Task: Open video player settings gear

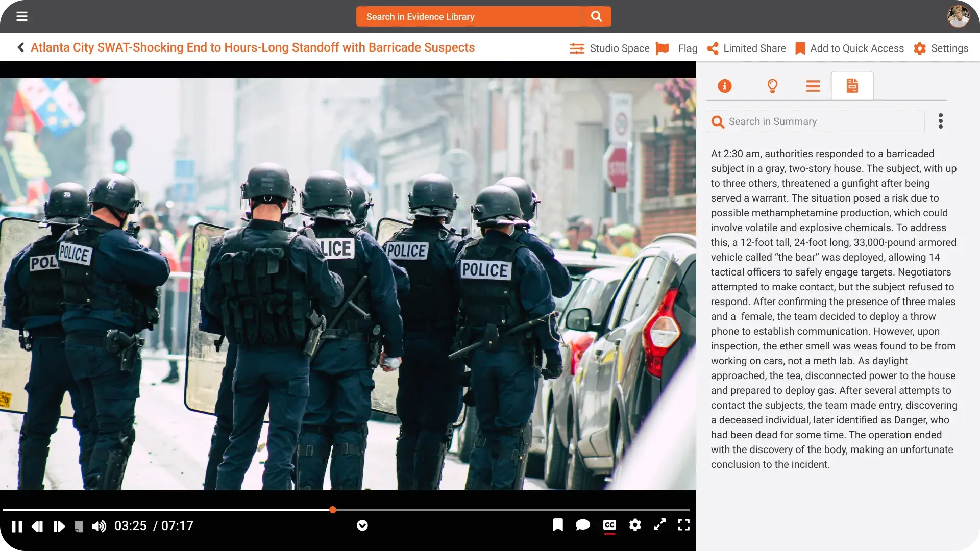Action: (x=635, y=525)
